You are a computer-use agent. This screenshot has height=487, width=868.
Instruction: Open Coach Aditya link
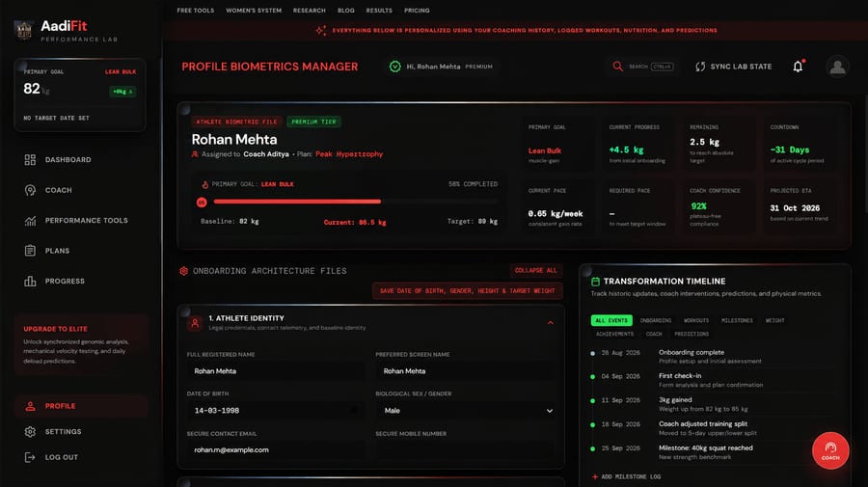coord(266,154)
